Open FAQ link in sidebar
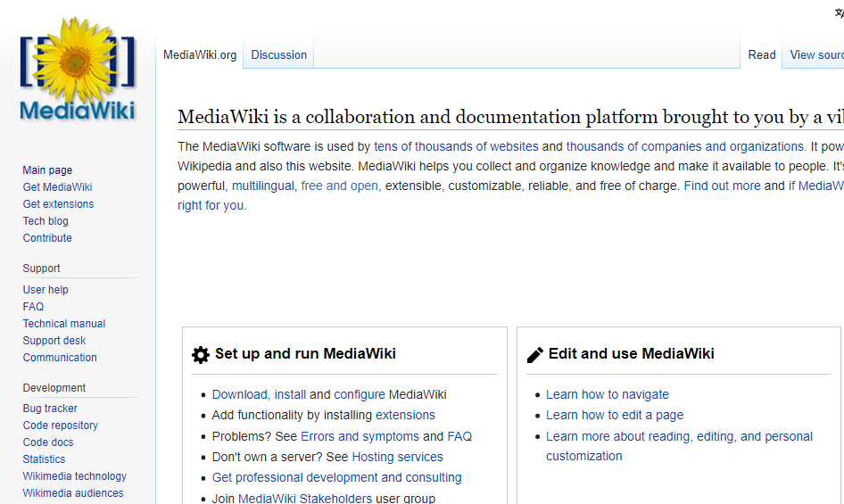The image size is (844, 504). tap(33, 306)
